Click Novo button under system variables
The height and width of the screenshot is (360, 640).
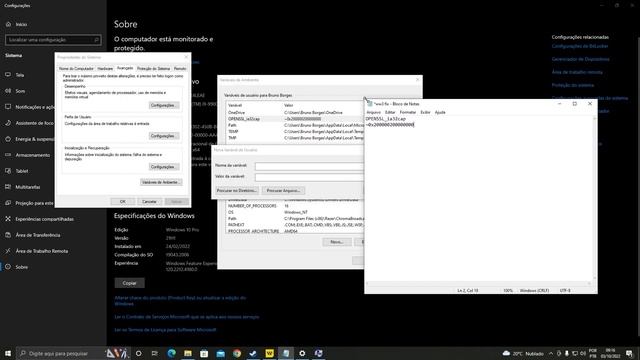336,242
